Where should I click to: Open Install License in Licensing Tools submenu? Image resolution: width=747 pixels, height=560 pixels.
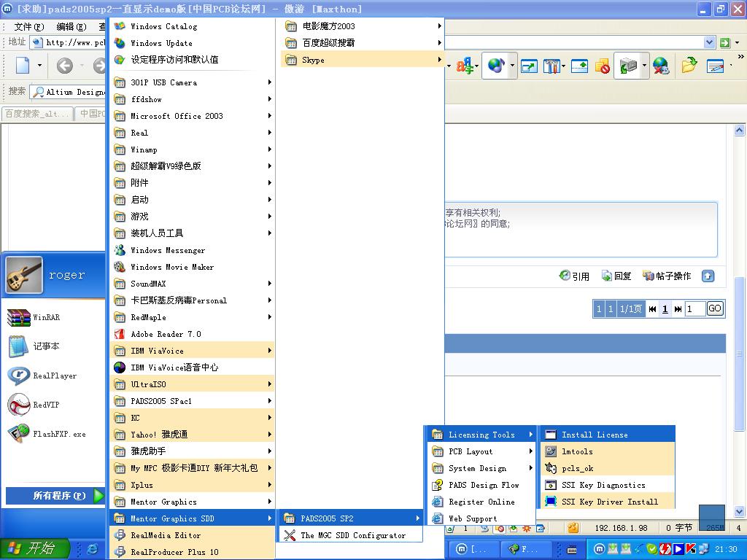608,435
